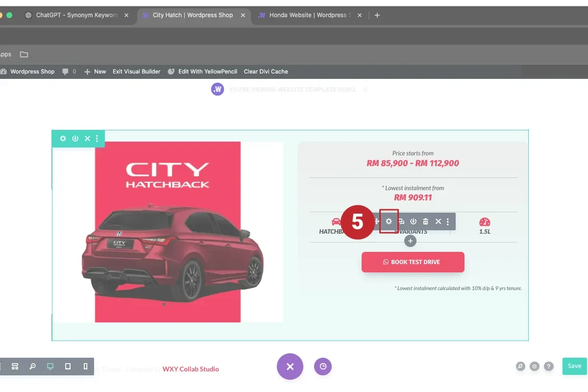Switch to wireframe view icon
The height and width of the screenshot is (392, 588).
pyautogui.click(x=15, y=367)
